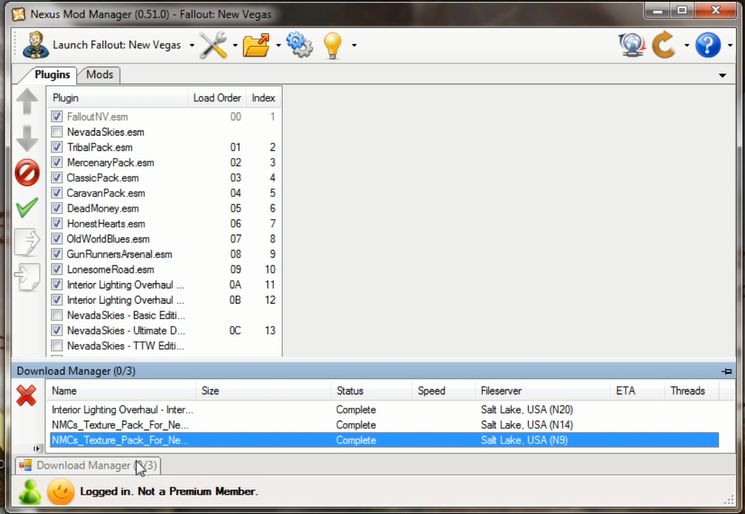Click the small expand arrow under the red X
Screen dimensions: 745x514
36,448
